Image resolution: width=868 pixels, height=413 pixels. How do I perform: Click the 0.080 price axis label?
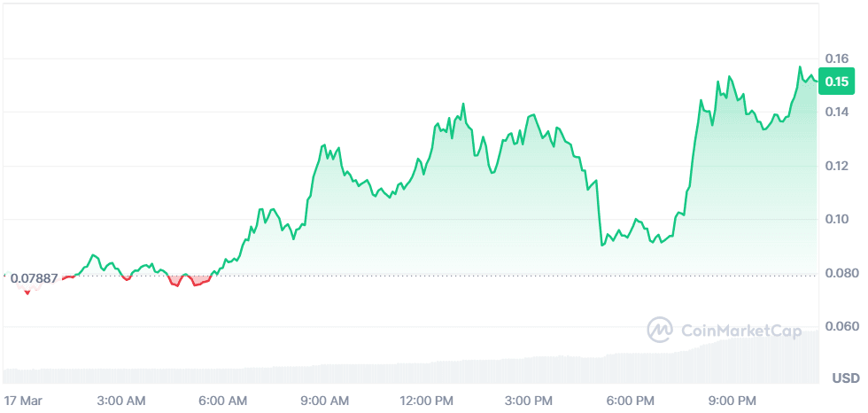840,273
